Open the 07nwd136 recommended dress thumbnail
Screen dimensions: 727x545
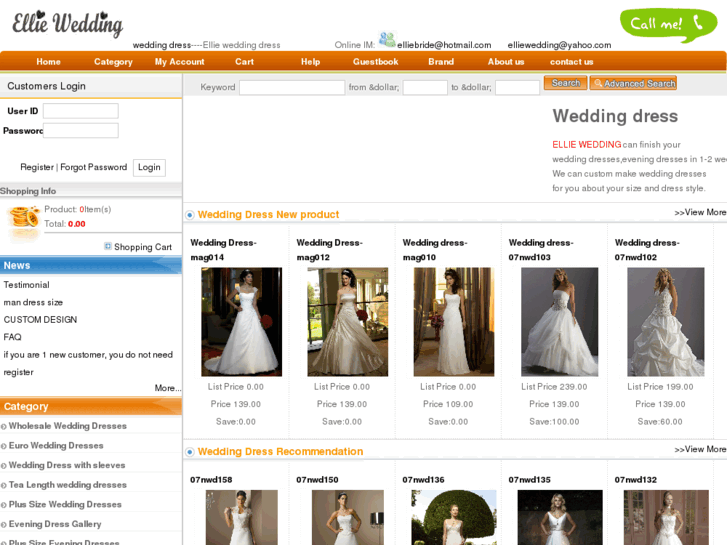[454, 517]
